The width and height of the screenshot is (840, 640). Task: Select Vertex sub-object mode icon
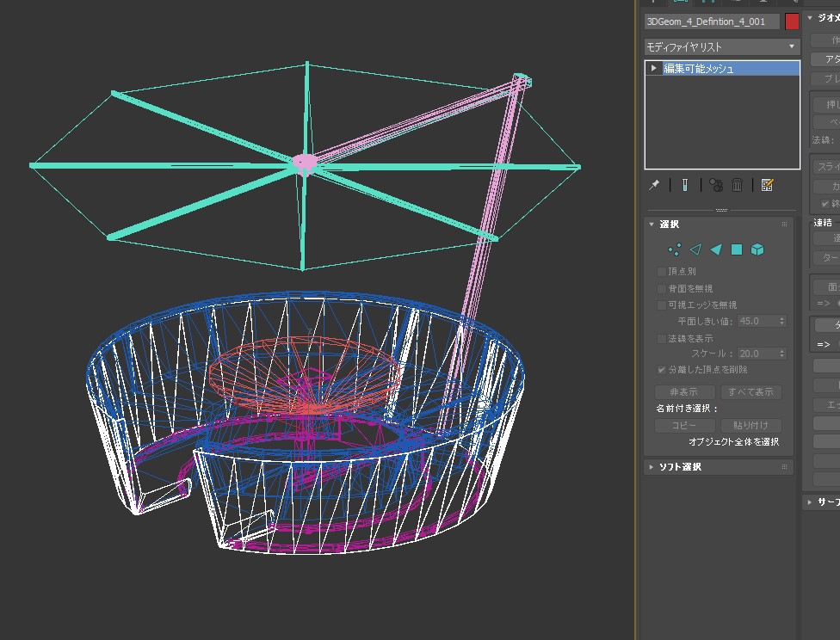675,249
